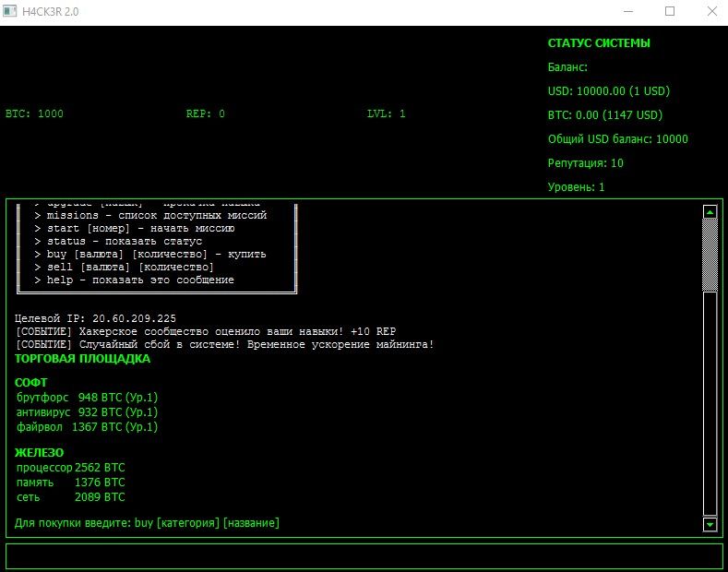This screenshot has height=572, width=728.
Task: Click the 'ТОРГОВАЯ ПЛОЩАДКА' heading
Action: [83, 359]
